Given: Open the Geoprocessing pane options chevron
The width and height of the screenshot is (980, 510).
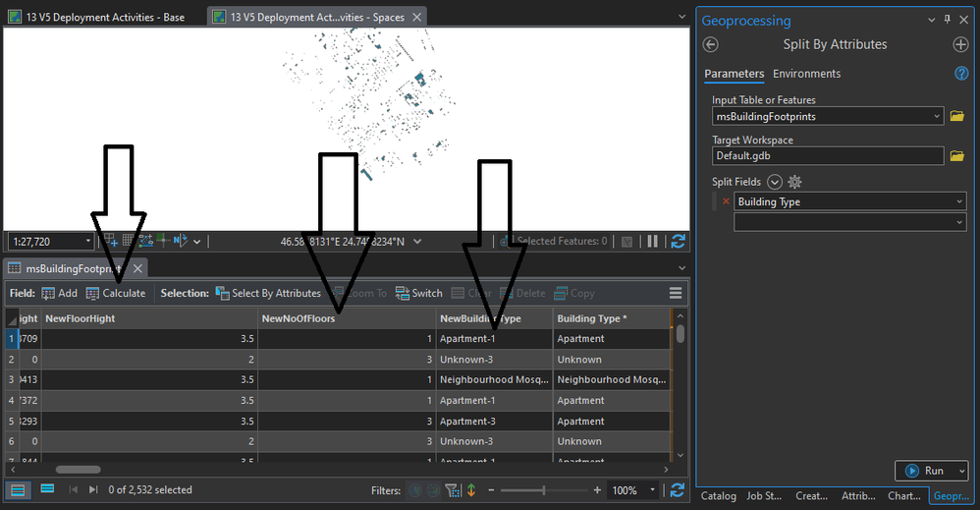Looking at the screenshot, I should [931, 20].
